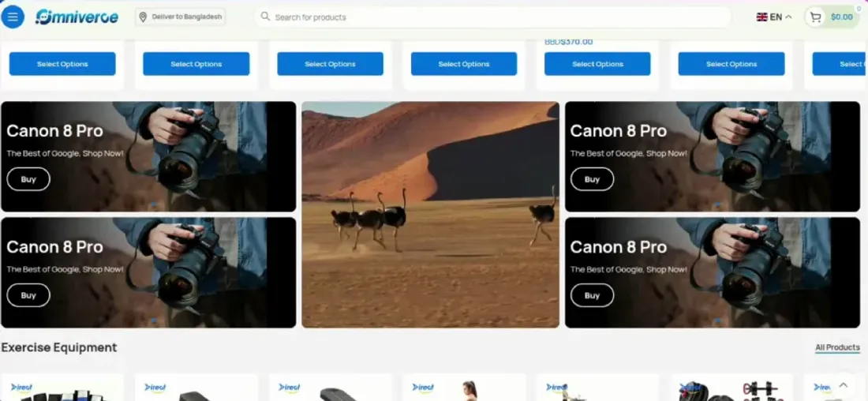
Task: Expand the EN language dropdown
Action: [x=774, y=17]
